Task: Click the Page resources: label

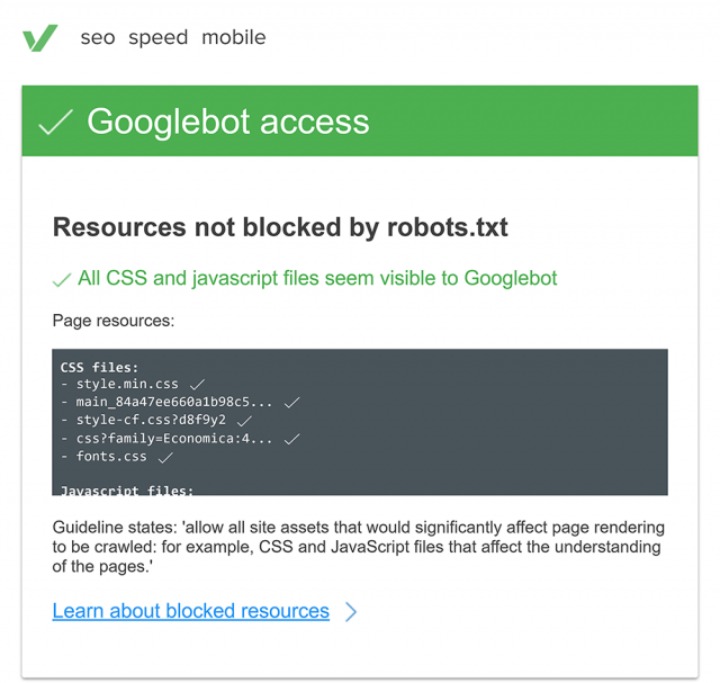Action: click(x=113, y=321)
